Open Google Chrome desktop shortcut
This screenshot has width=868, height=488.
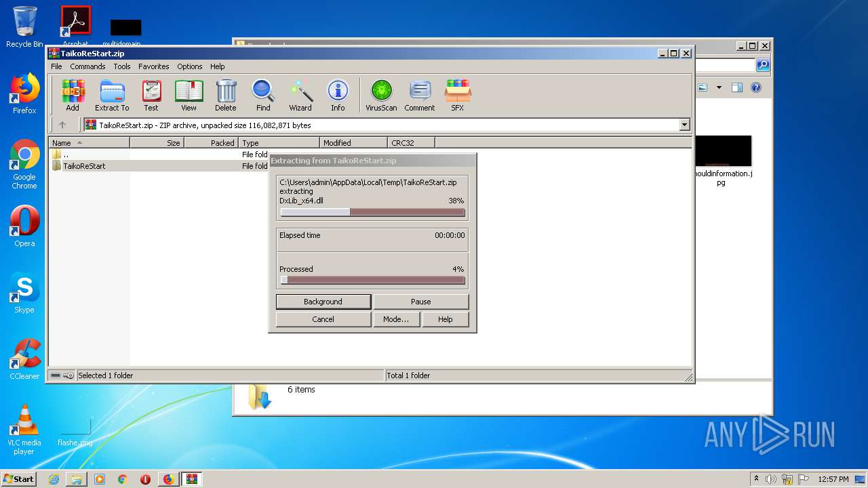tap(24, 164)
